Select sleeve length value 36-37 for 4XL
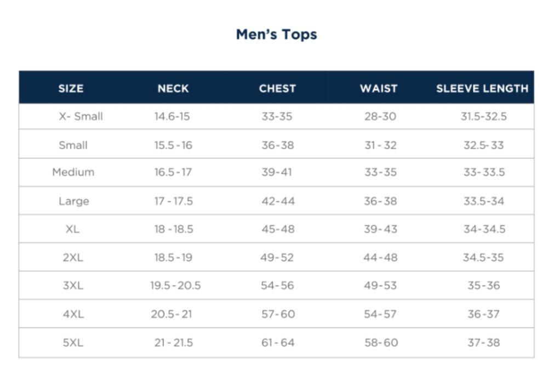Screen dimensions: 548x392 [484, 314]
